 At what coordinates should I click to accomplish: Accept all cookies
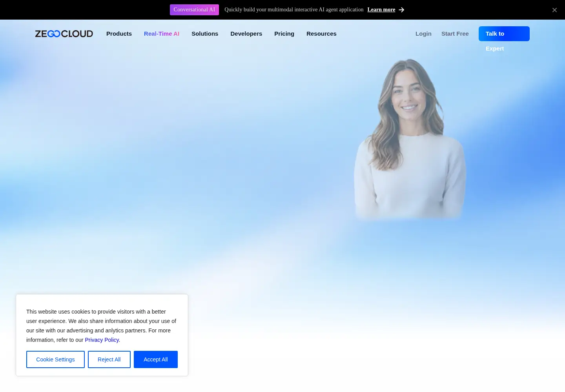[x=156, y=359]
